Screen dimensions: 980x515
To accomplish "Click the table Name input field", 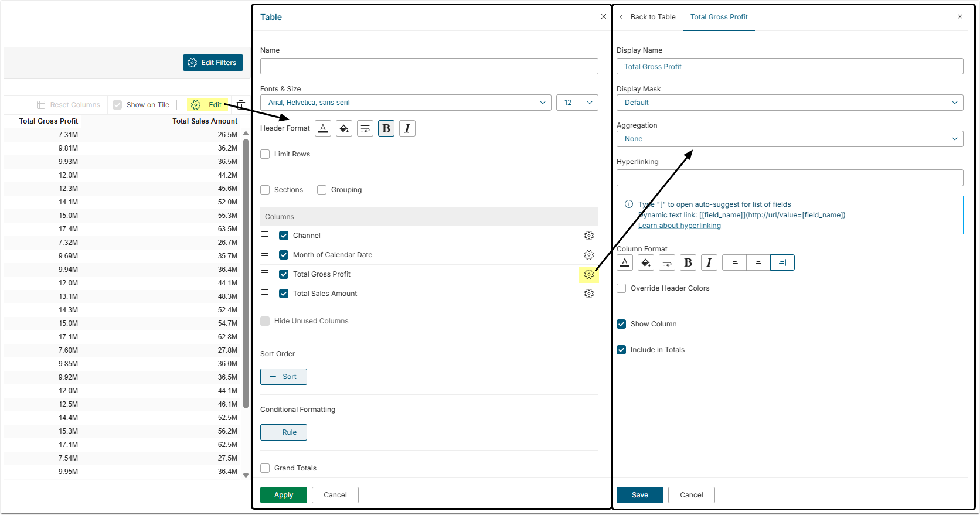I will (429, 66).
